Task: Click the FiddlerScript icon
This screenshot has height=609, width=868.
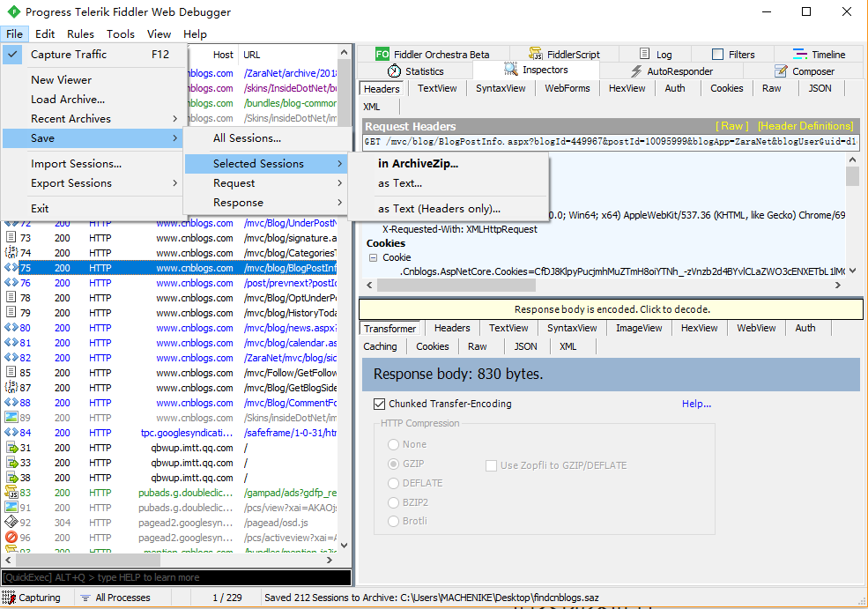Action: pyautogui.click(x=536, y=54)
